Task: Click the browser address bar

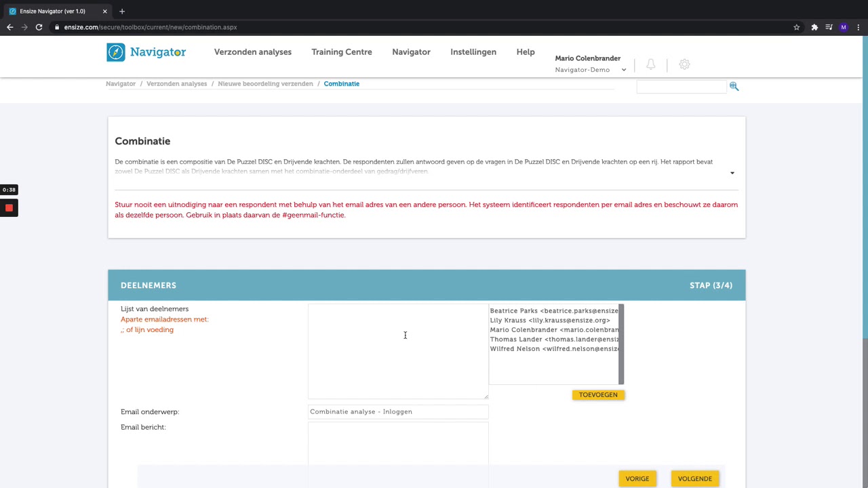Action: click(x=420, y=27)
